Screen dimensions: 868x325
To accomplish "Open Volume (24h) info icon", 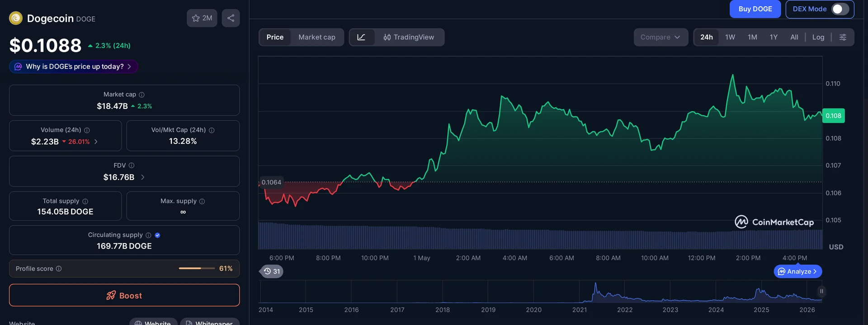I will [x=87, y=130].
